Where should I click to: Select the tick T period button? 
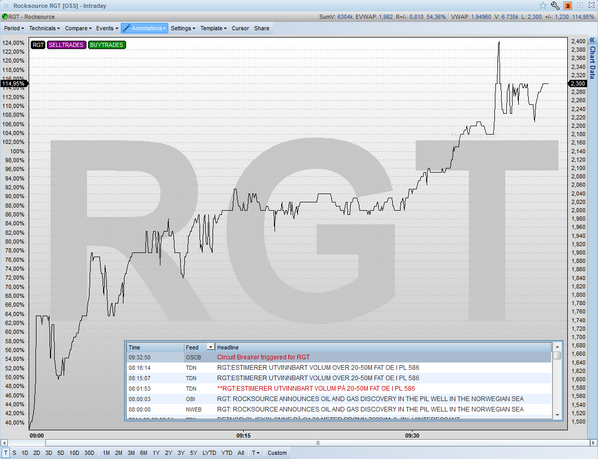click(6, 453)
